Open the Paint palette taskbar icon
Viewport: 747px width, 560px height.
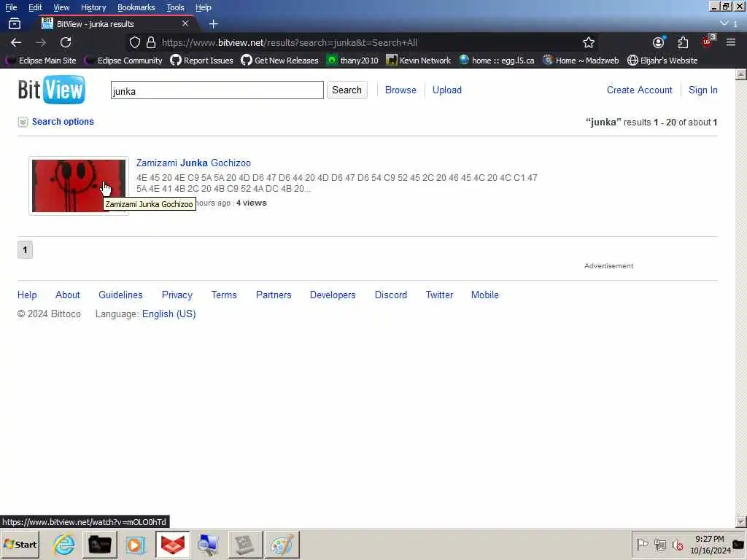282,544
